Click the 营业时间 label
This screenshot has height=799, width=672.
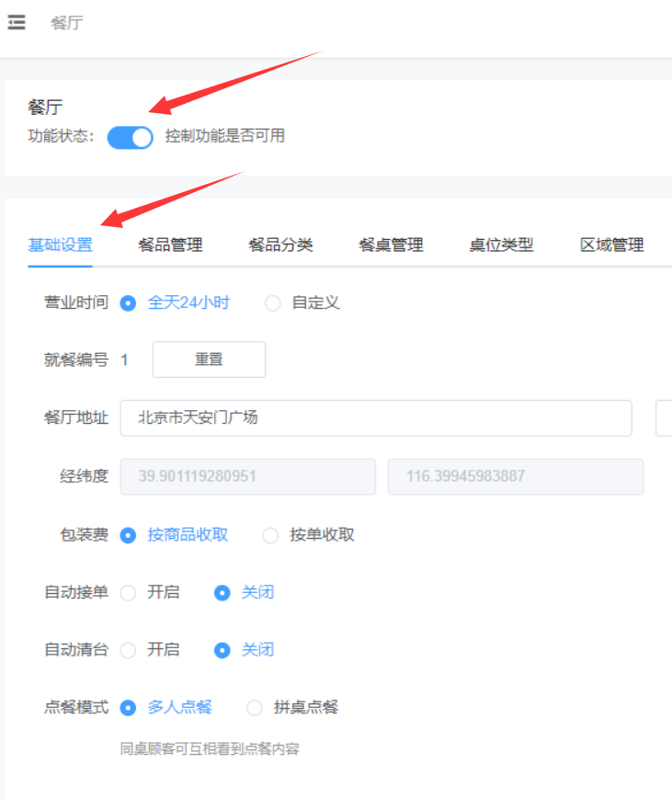tap(76, 302)
